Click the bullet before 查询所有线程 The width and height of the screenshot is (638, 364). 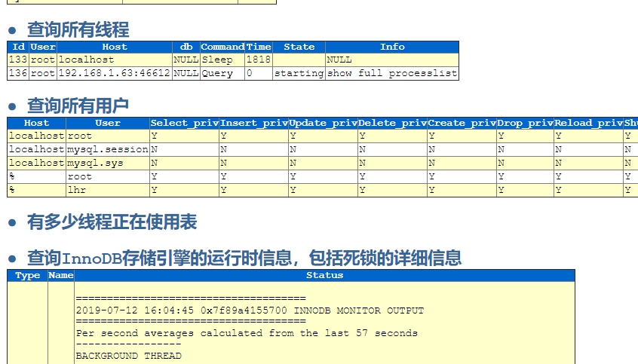click(x=12, y=31)
